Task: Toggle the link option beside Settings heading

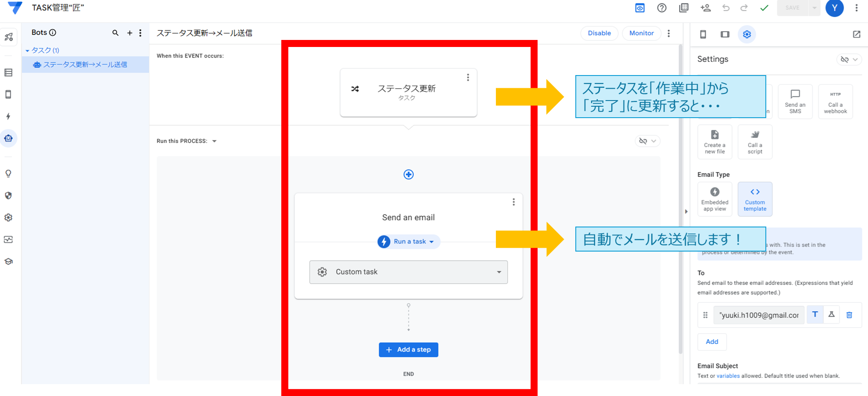Action: [x=849, y=60]
